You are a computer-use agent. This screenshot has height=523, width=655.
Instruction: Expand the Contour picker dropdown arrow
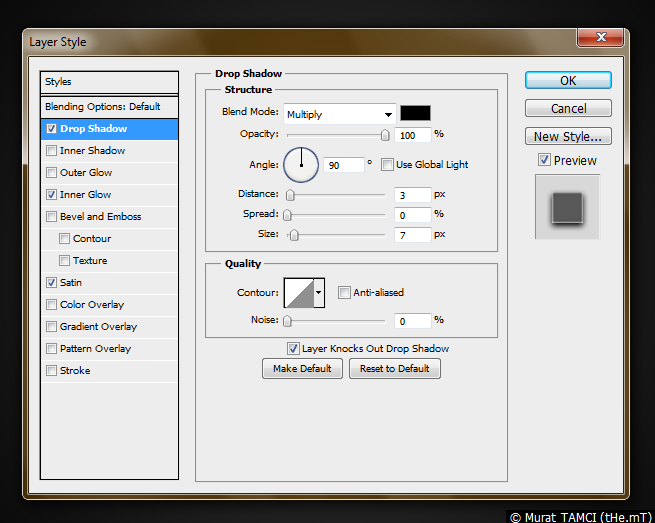(x=319, y=292)
